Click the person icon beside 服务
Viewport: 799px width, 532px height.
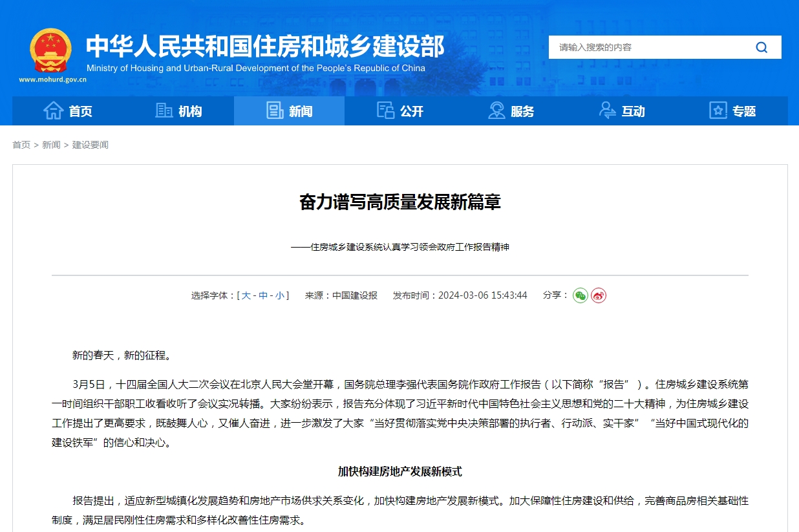[496, 111]
